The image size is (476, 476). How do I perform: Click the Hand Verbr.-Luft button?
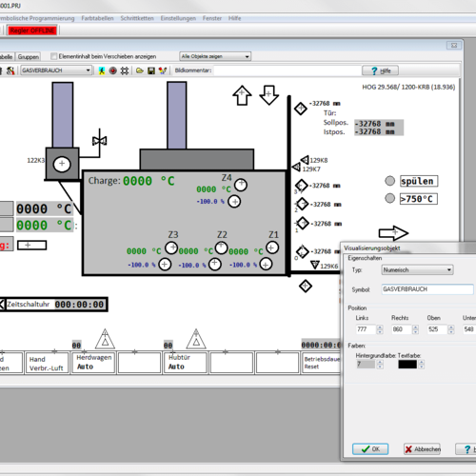(x=47, y=364)
